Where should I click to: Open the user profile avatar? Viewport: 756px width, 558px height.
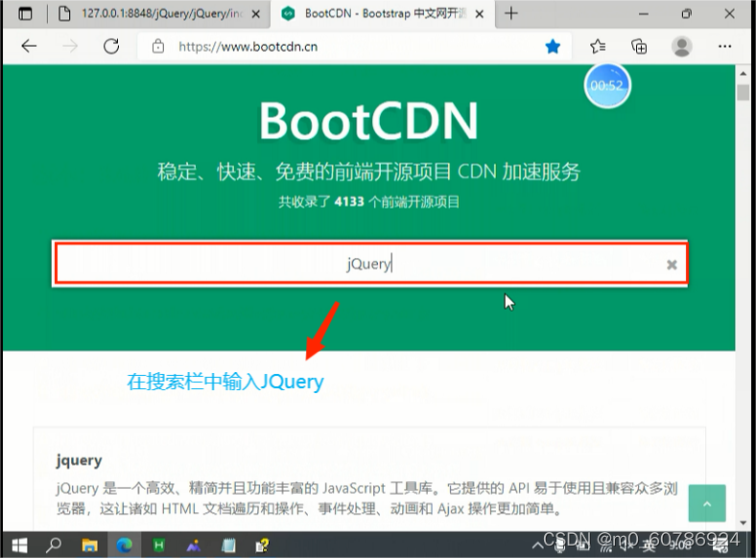pos(682,46)
